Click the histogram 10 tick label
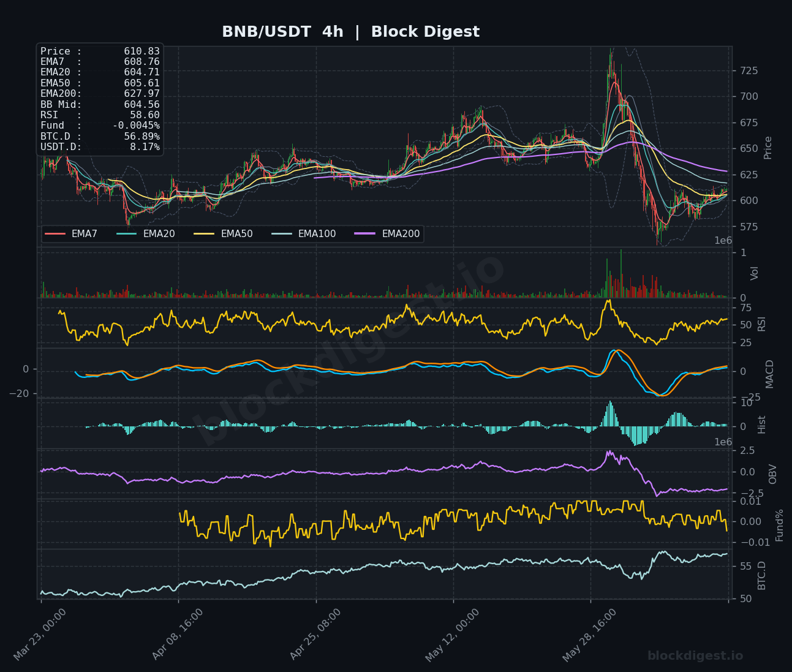This screenshot has width=792, height=672. 745,403
